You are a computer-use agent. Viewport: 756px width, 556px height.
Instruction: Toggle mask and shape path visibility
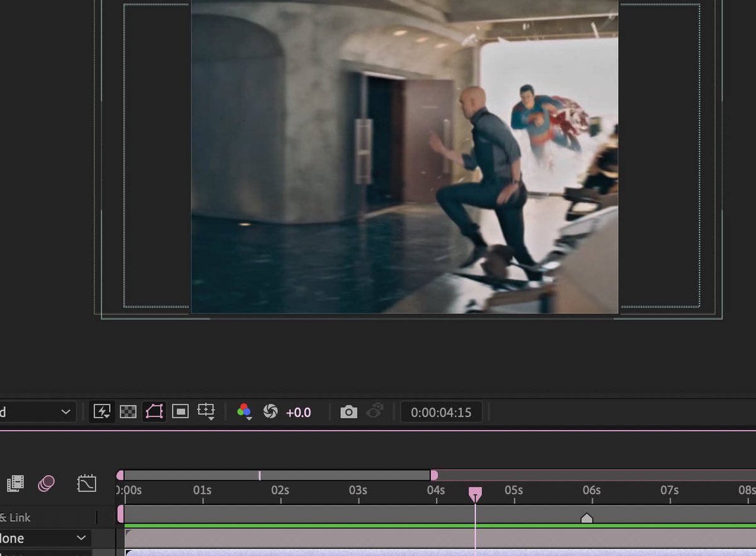coord(154,412)
